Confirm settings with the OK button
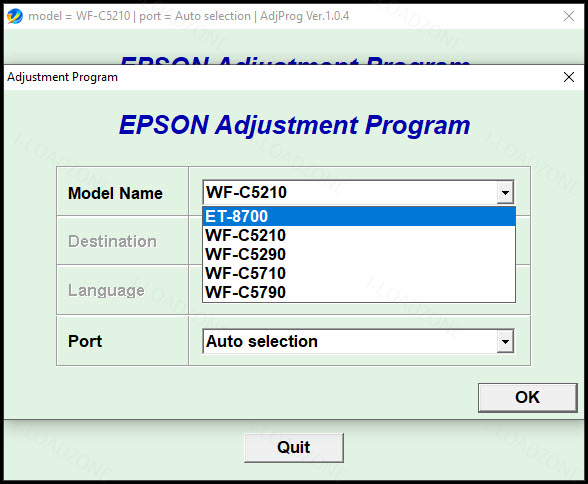Image resolution: width=588 pixels, height=484 pixels. click(528, 397)
